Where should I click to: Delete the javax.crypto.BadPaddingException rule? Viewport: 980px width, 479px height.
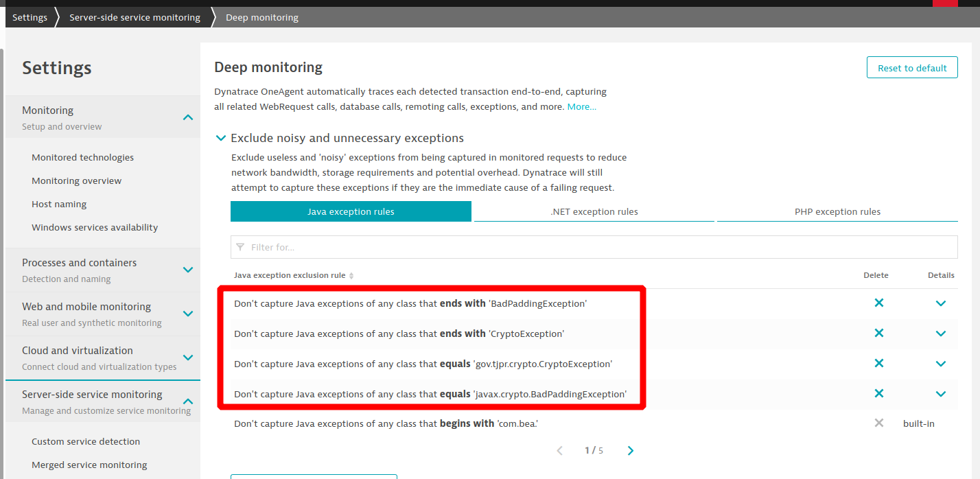(x=878, y=393)
